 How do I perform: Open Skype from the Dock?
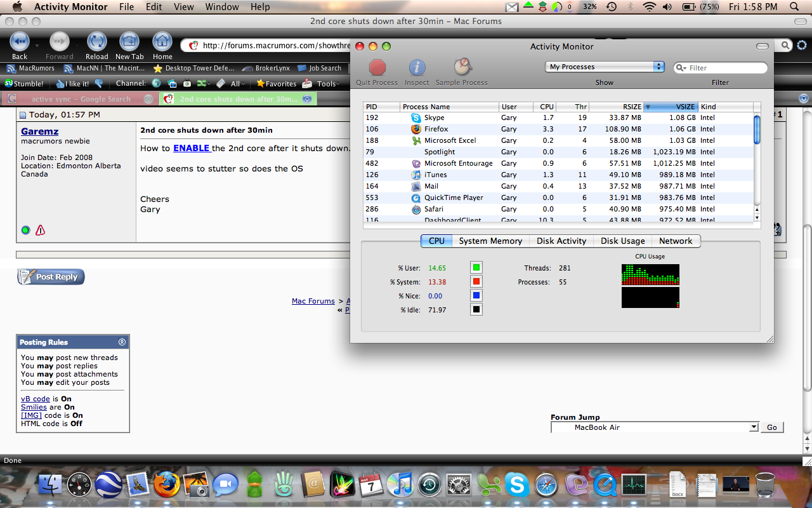click(x=516, y=486)
